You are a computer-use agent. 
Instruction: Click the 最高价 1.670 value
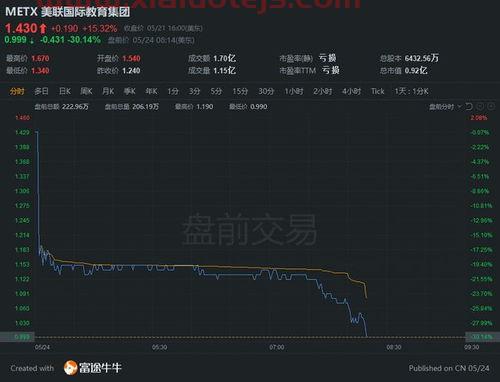(x=40, y=59)
